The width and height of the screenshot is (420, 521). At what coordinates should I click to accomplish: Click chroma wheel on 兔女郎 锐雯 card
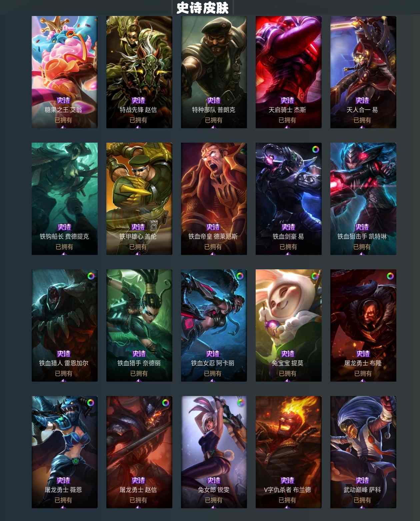click(240, 403)
